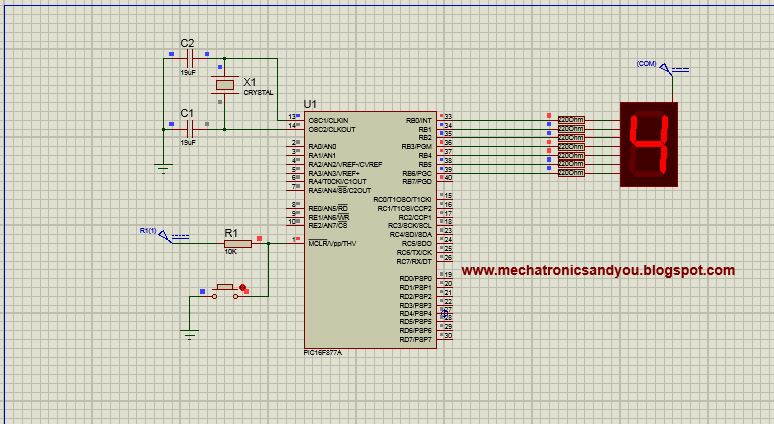This screenshot has height=424, width=774.
Task: Click the X1 reference label
Action: coord(250,82)
